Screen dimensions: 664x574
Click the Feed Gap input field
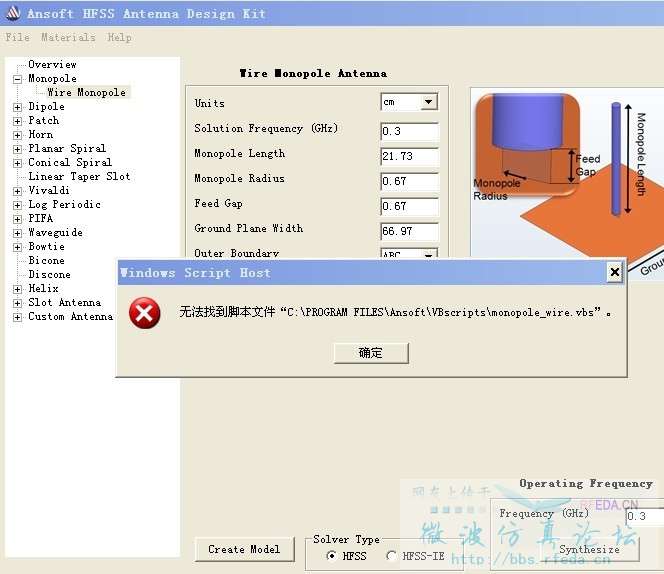pos(409,206)
